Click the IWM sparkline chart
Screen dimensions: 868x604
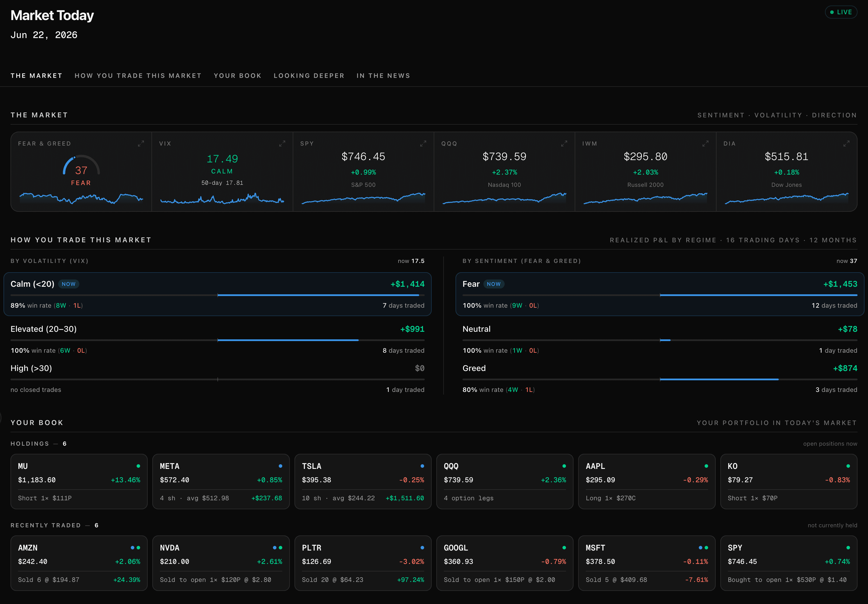(645, 198)
